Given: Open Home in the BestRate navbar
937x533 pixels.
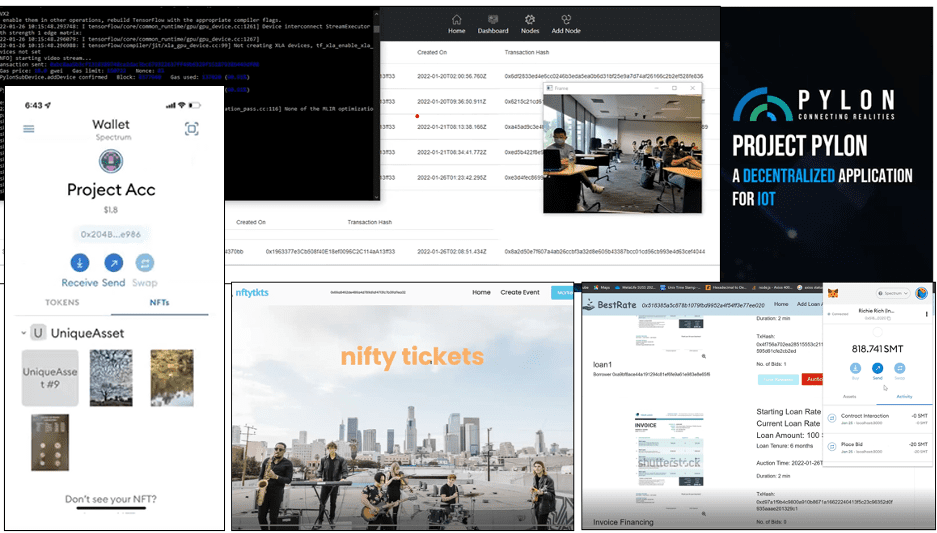Looking at the screenshot, I should pyautogui.click(x=781, y=304).
